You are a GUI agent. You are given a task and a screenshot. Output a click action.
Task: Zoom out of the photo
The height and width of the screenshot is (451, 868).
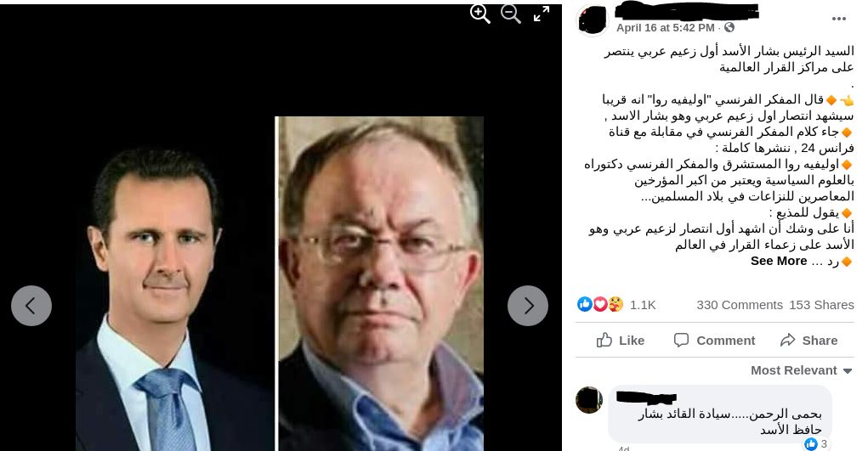click(510, 14)
